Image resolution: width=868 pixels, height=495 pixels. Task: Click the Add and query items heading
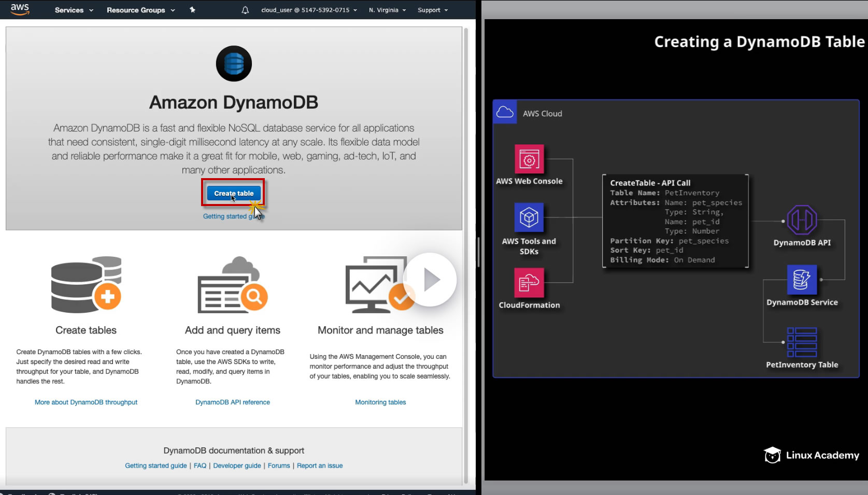tap(233, 330)
